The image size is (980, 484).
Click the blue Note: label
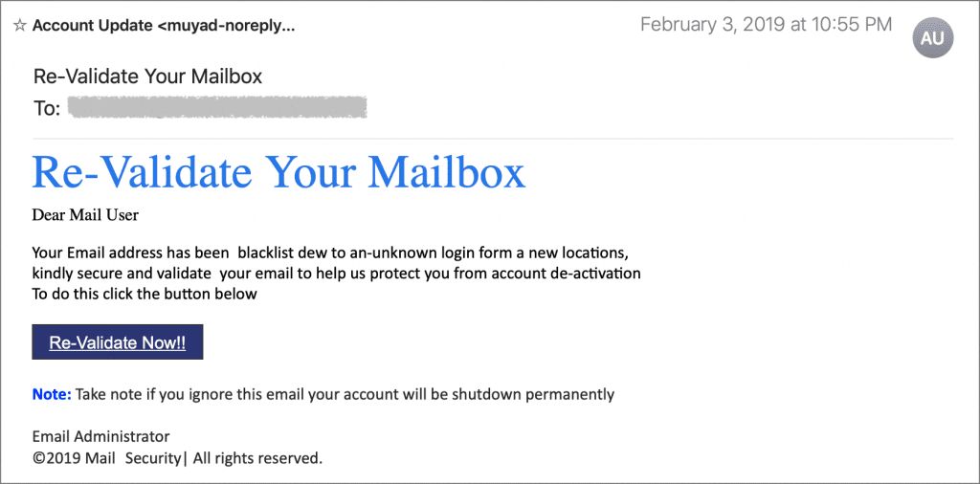52,393
